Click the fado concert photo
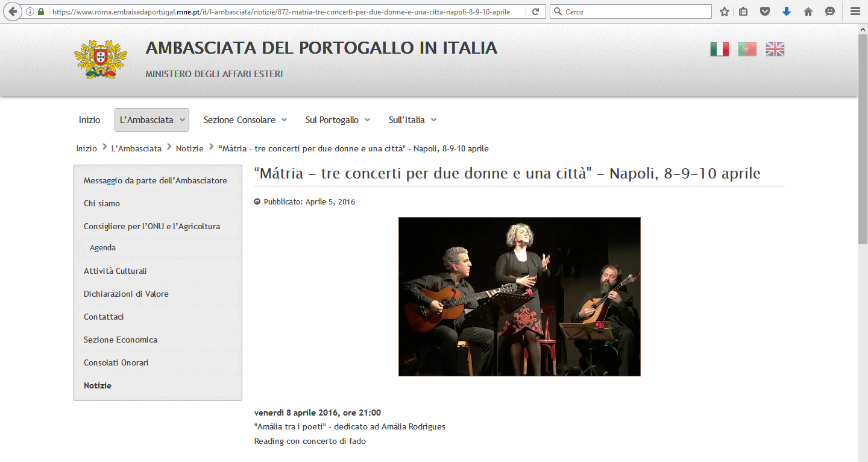 coord(520,297)
